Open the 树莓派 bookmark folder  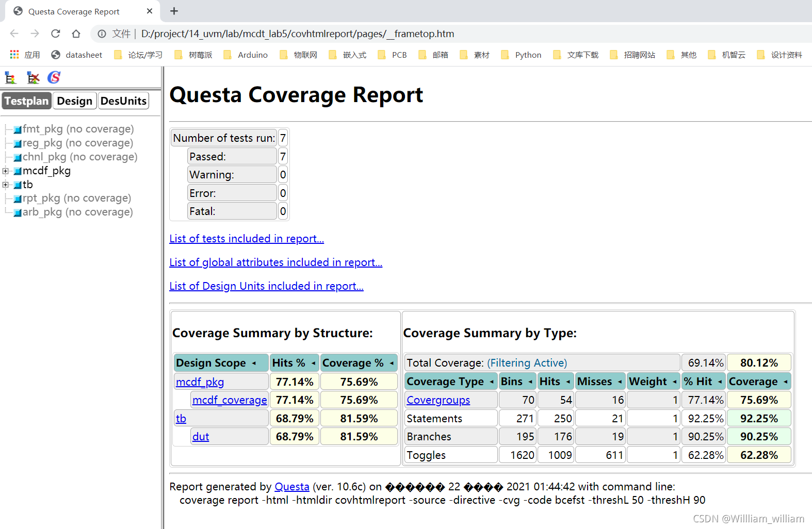(x=193, y=55)
